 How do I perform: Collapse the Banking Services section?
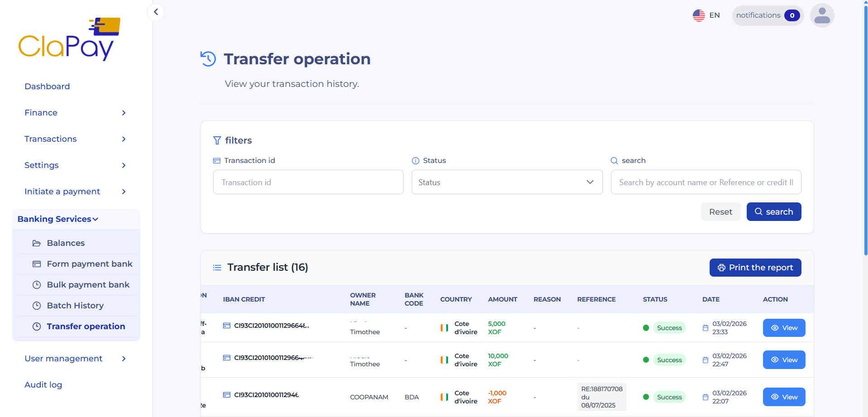[x=57, y=219]
